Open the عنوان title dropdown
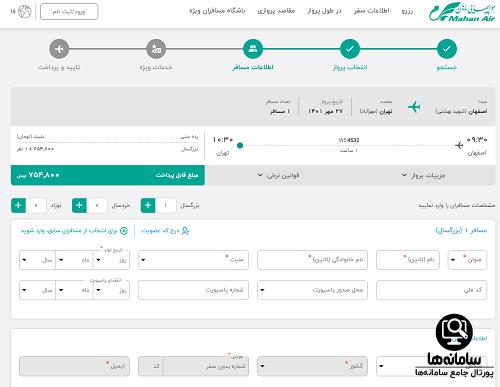Image resolution: width=500 pixels, height=387 pixels. pyautogui.click(x=467, y=260)
